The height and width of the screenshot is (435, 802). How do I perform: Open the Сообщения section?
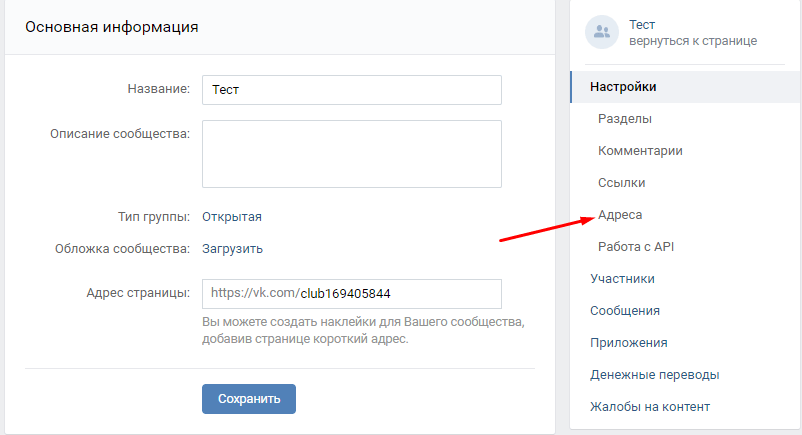624,311
